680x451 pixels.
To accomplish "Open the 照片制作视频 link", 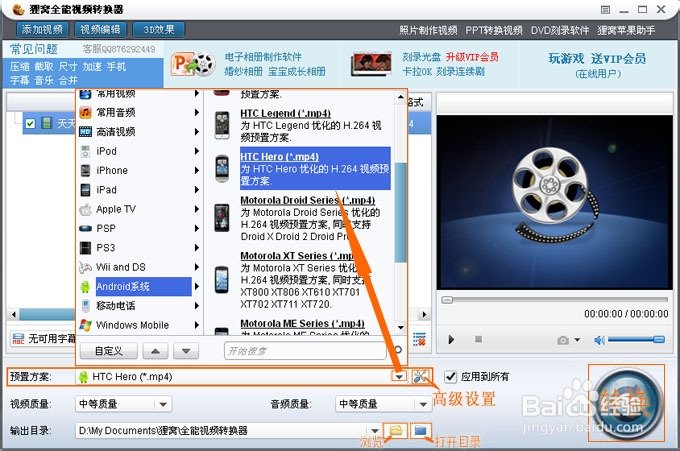I will point(428,30).
